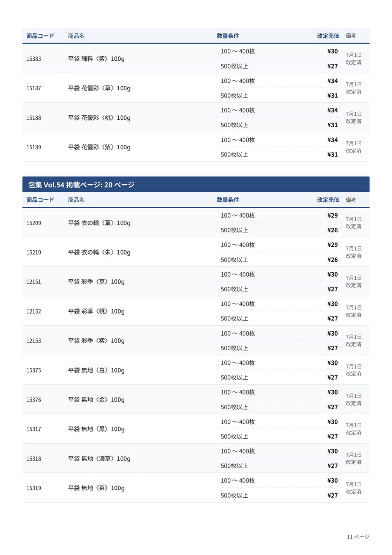Select product name 平袋 無地〈金〉100g
Screen dimensions: 392x555
(x=96, y=400)
